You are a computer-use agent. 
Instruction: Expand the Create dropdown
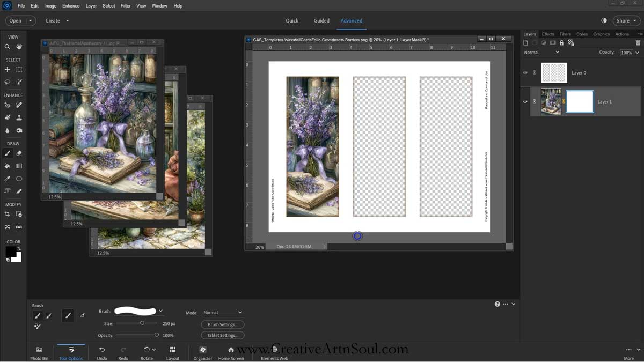(x=57, y=20)
